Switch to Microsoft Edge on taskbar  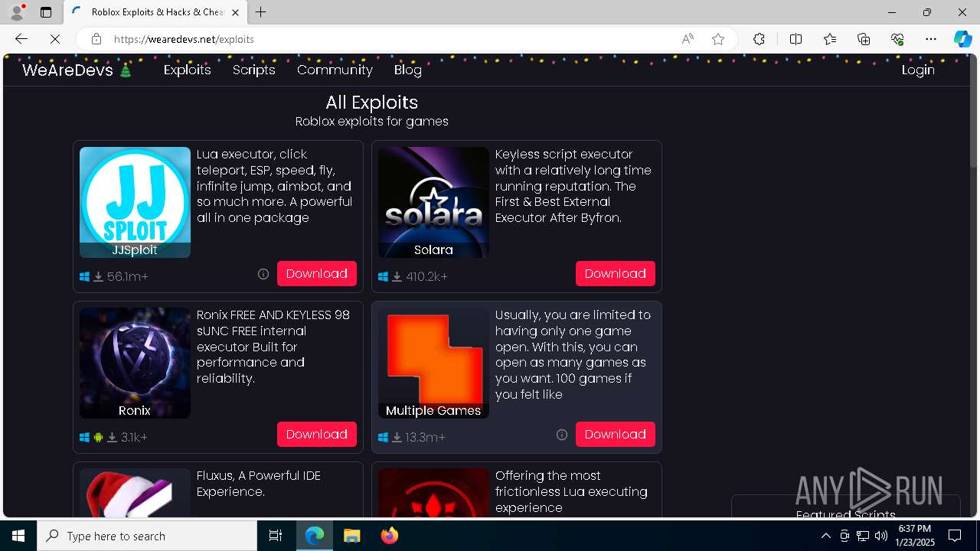point(315,536)
